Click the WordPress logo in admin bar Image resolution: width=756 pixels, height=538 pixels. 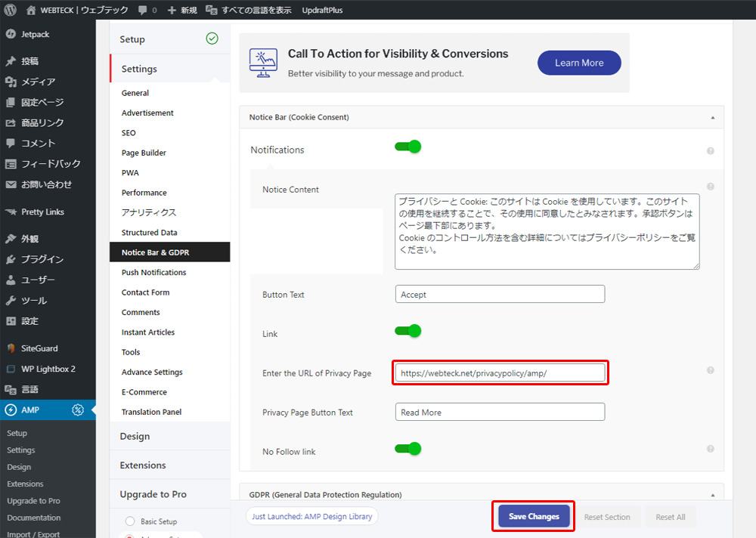(10, 10)
